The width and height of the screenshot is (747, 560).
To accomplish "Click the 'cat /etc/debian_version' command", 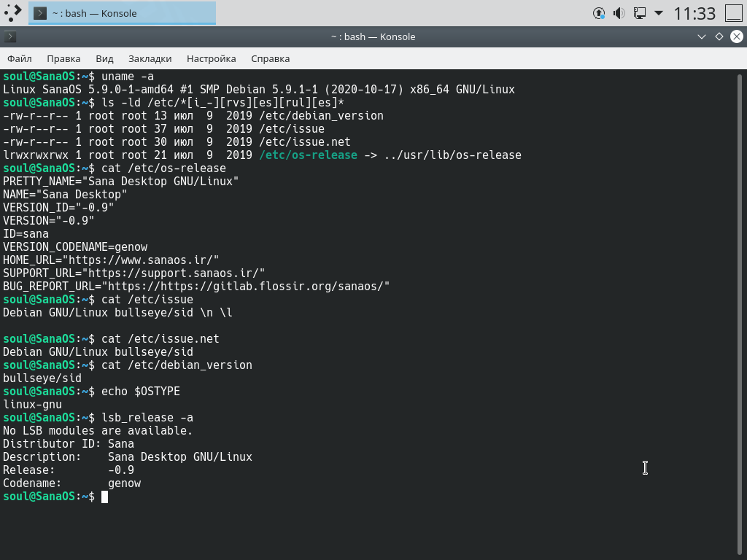I will (177, 365).
